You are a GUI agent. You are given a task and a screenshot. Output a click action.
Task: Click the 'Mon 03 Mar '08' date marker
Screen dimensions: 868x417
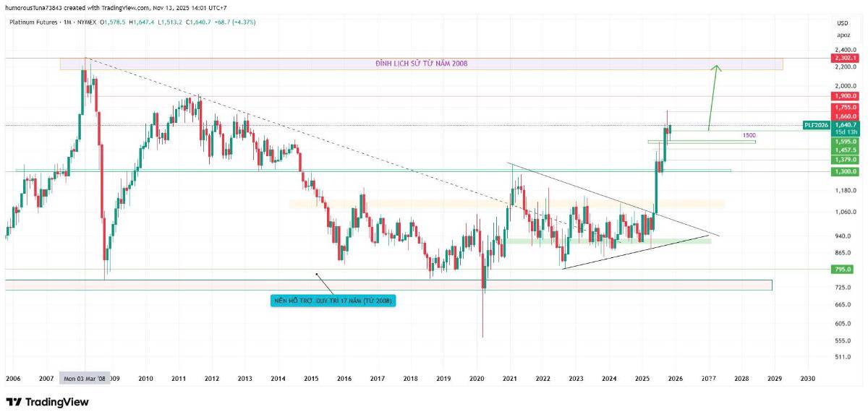(x=85, y=378)
